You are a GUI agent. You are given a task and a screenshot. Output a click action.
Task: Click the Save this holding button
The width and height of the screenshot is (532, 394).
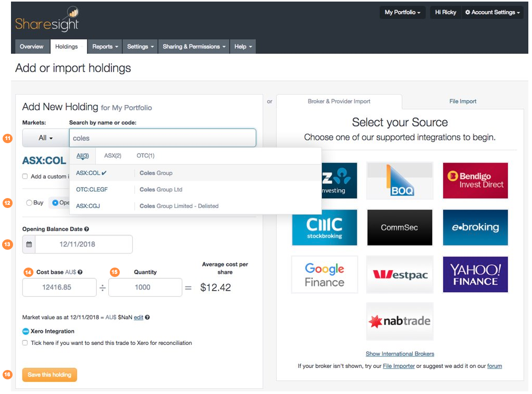(50, 375)
